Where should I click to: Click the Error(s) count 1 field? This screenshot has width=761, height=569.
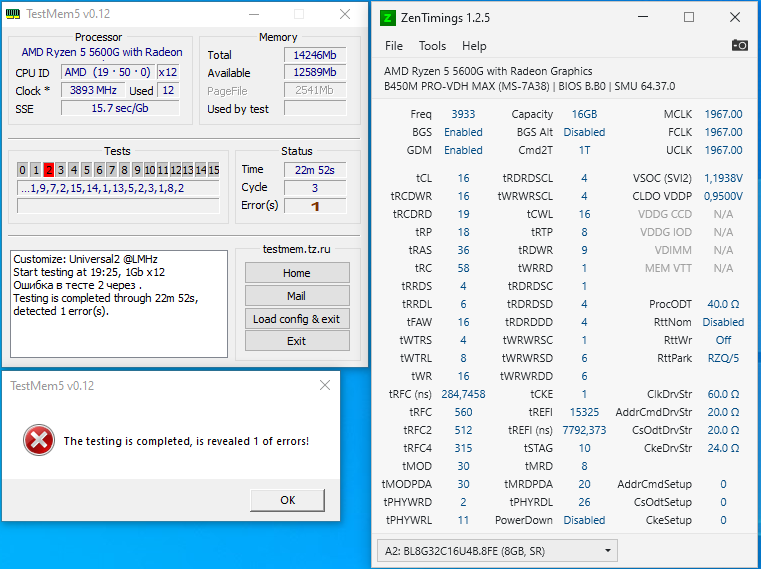(315, 206)
